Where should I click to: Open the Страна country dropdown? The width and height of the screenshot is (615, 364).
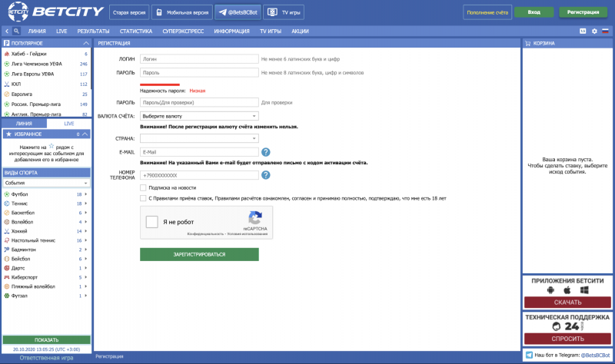pyautogui.click(x=199, y=138)
